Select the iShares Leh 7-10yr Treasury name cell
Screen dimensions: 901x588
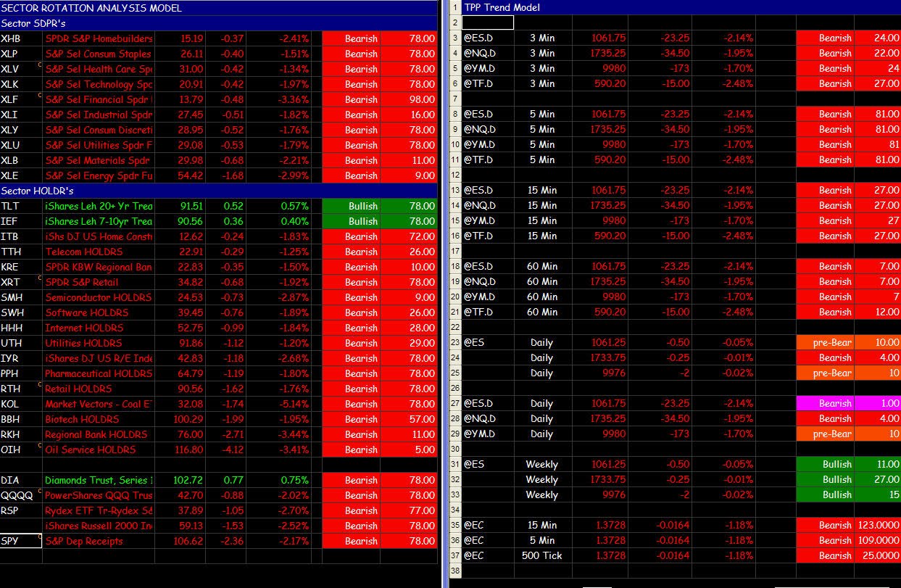click(x=99, y=221)
